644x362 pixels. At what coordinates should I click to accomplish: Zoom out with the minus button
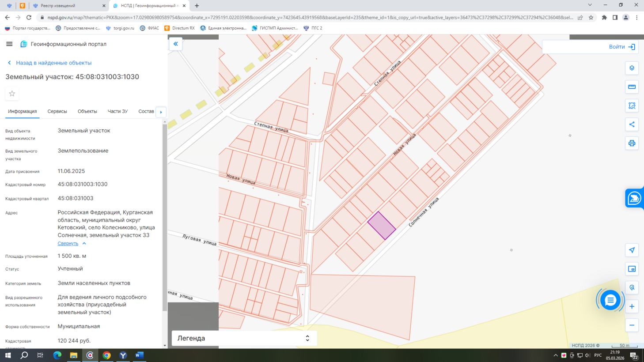click(632, 325)
